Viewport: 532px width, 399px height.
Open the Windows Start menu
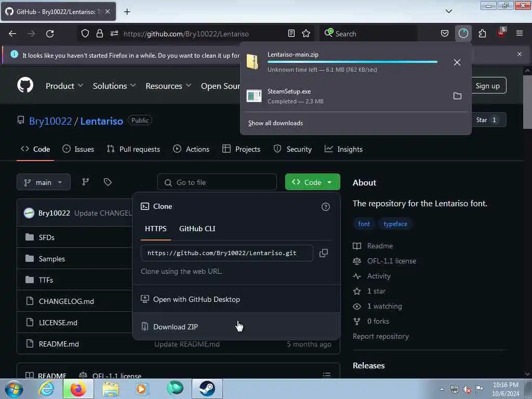(x=14, y=389)
